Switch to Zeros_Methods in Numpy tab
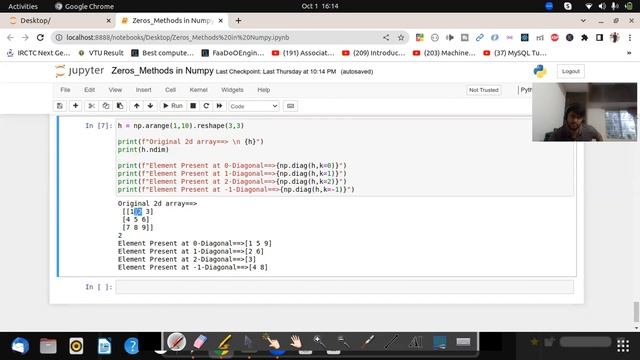Screen dimensions: 640x360 click(x=171, y=20)
